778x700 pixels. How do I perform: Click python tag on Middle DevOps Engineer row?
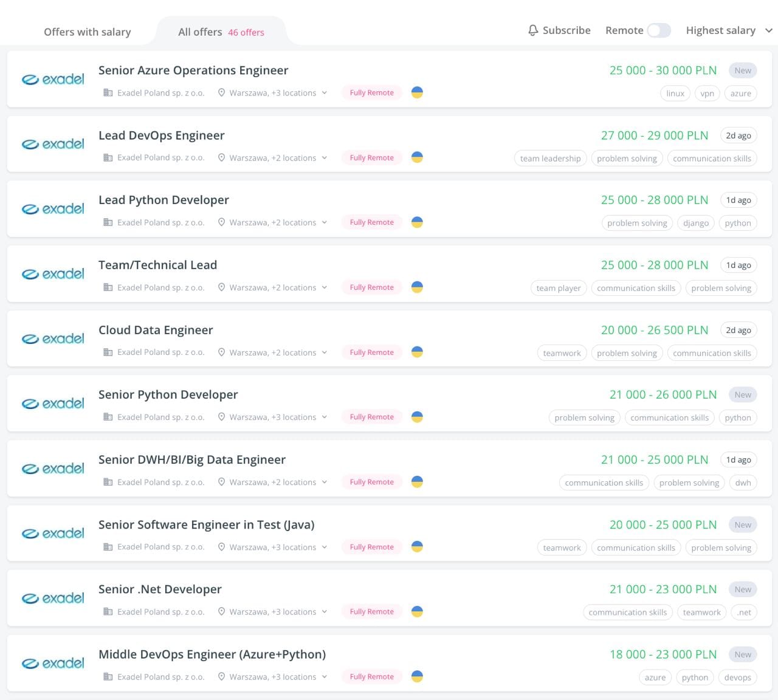695,678
